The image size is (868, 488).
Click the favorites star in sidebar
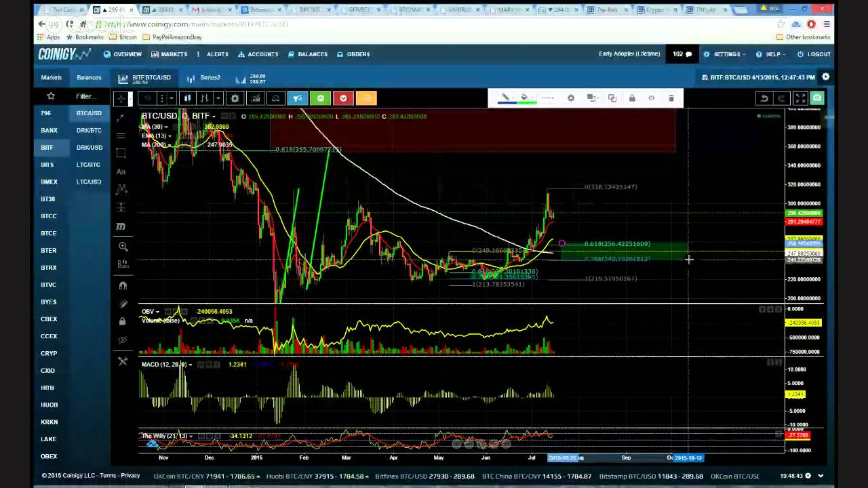pos(50,96)
